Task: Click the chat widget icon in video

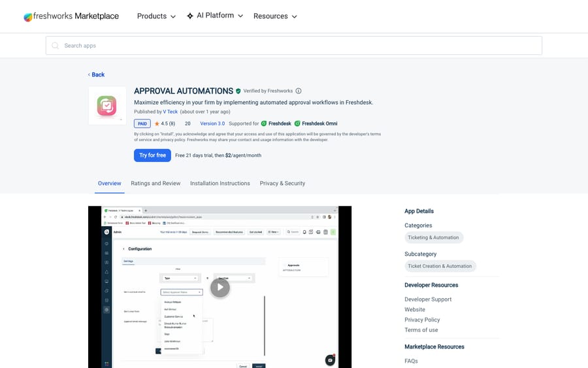Action: [330, 360]
